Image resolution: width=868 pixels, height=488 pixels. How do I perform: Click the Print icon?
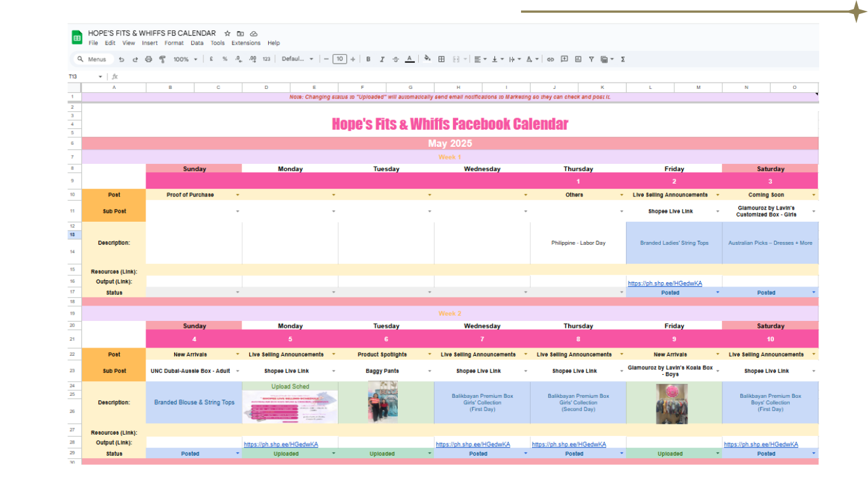pos(149,59)
